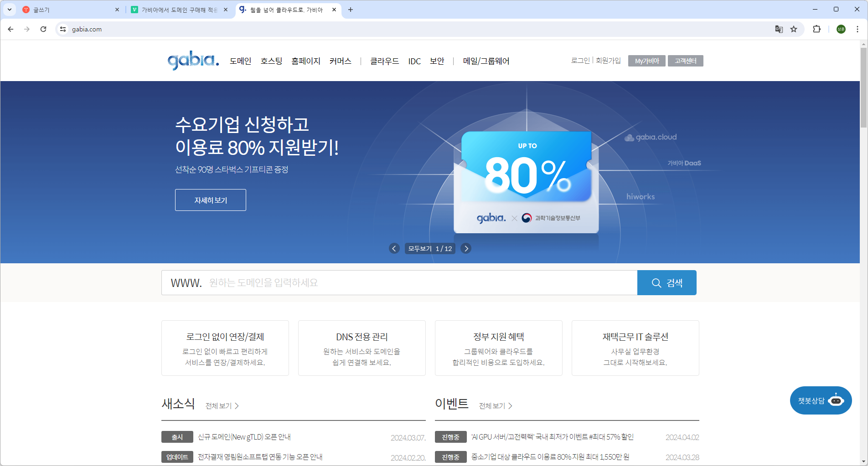Click the address bar URL gabia.com

(87, 29)
